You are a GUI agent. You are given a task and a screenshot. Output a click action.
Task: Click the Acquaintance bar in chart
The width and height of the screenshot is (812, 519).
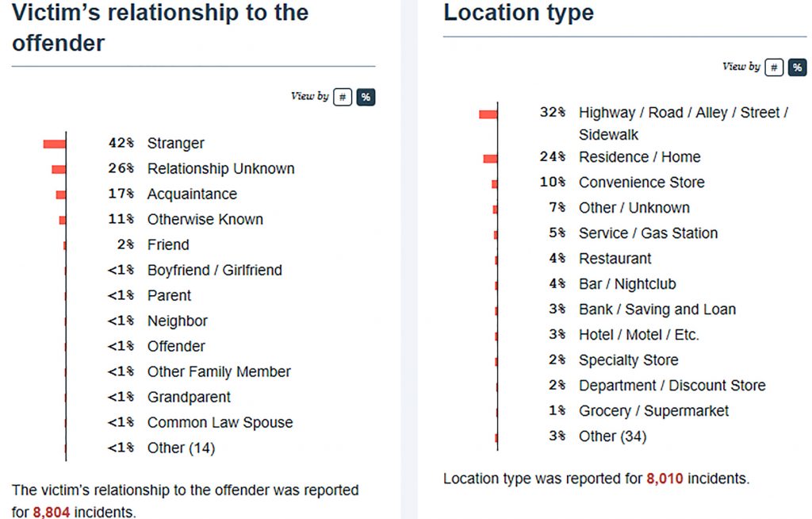coord(61,194)
